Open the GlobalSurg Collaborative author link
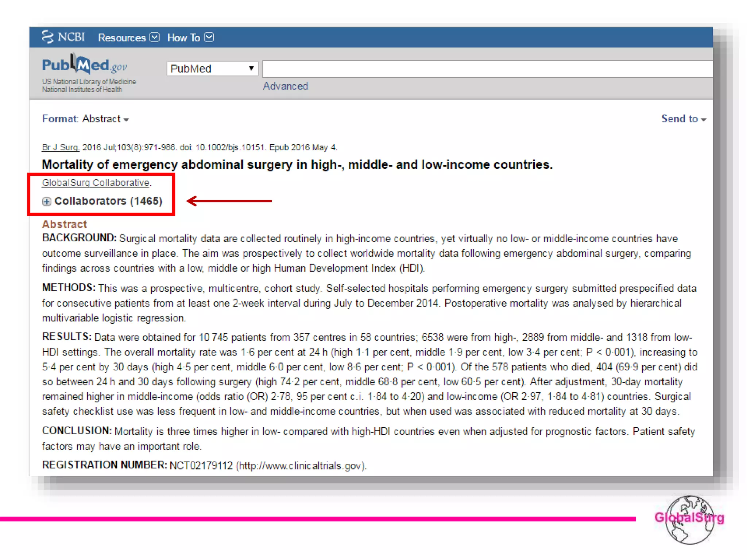The width and height of the screenshot is (747, 560). 95,183
